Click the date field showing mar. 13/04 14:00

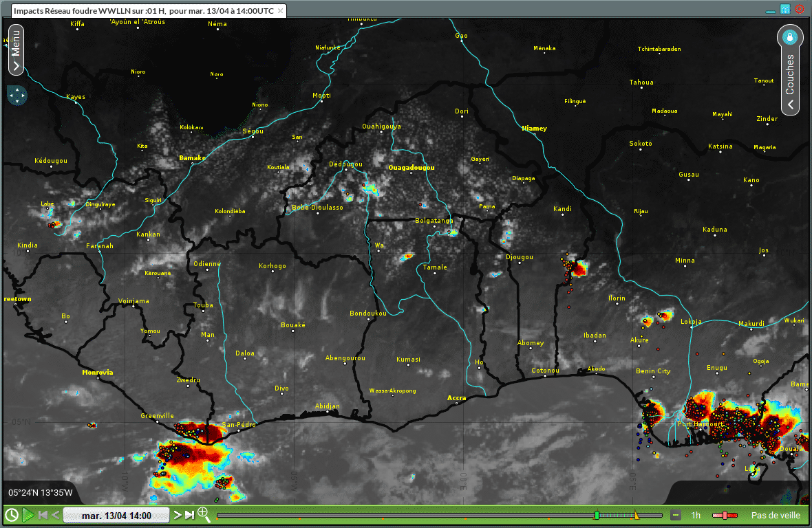[x=116, y=516]
